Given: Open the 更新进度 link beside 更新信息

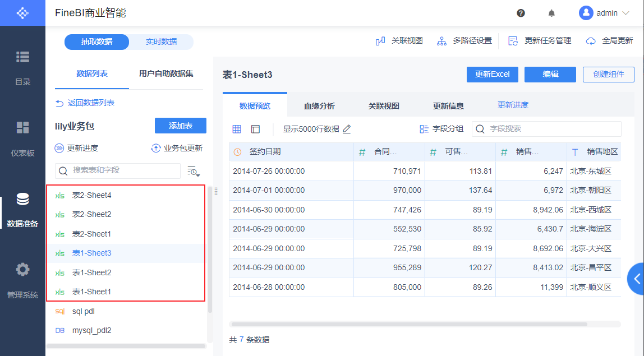Looking at the screenshot, I should 513,105.
